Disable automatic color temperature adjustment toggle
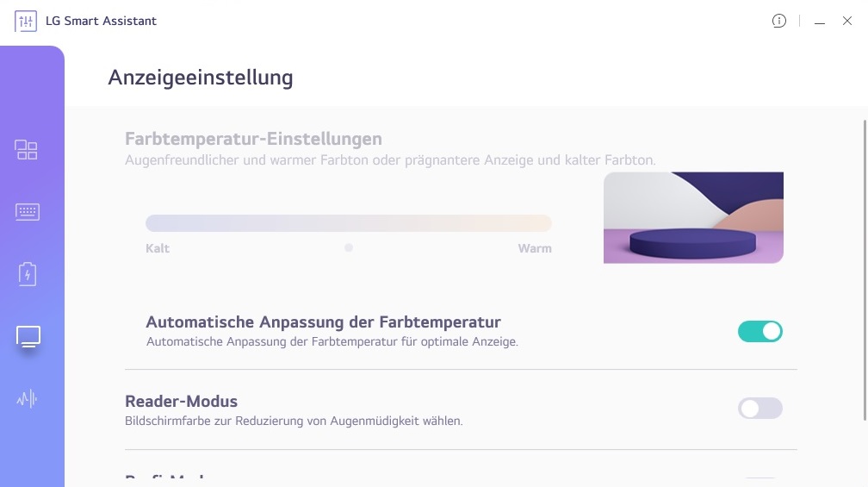The image size is (868, 487). tap(759, 331)
